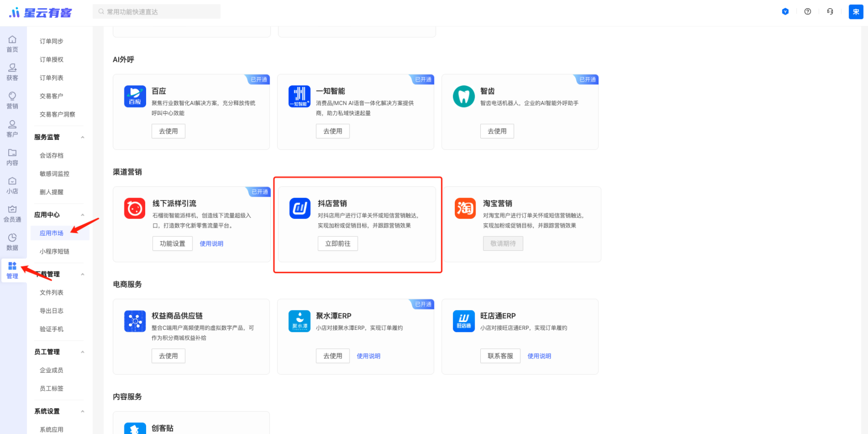Click the 线下派样引流 app icon
868x434 pixels.
coord(135,208)
